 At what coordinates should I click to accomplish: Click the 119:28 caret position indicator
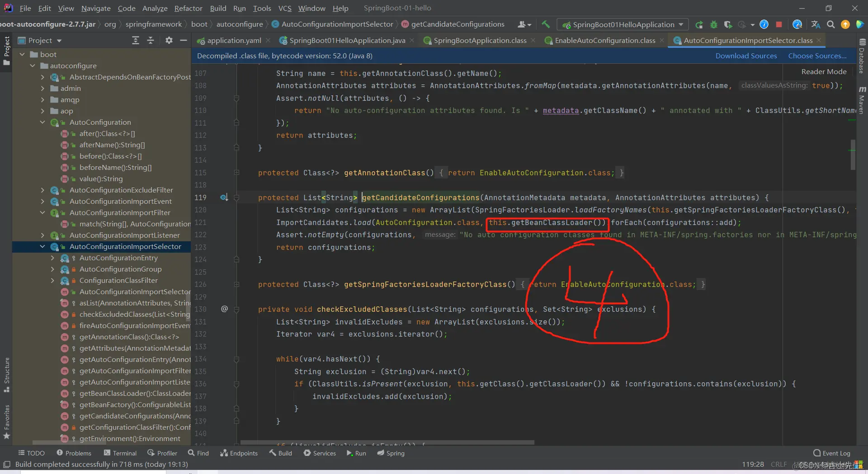(x=753, y=465)
